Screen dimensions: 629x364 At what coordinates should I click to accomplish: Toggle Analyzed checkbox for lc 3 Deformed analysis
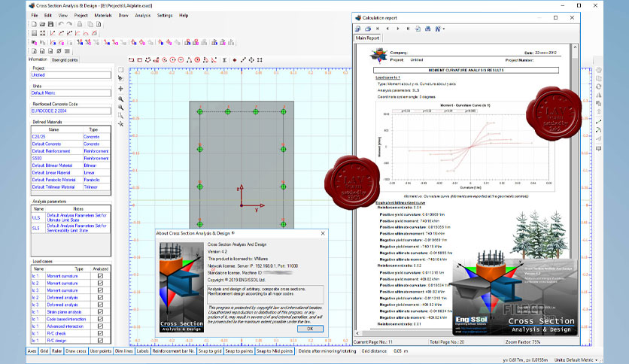tap(100, 305)
